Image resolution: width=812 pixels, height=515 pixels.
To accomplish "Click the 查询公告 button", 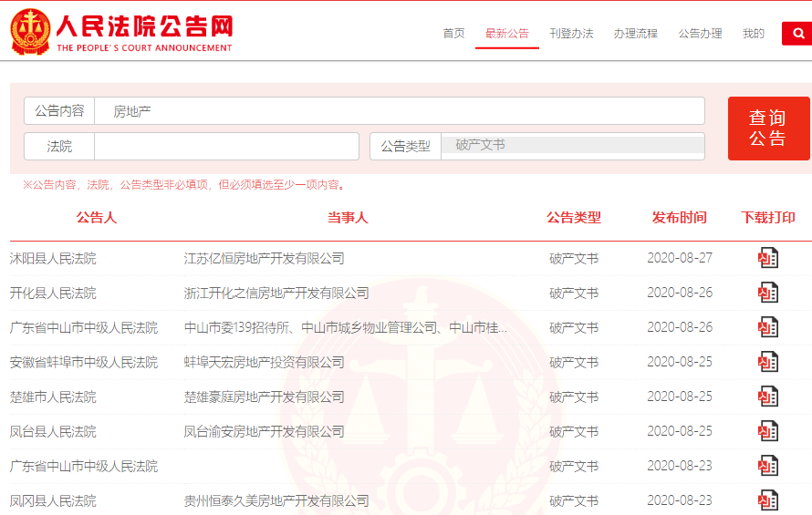I will click(768, 129).
